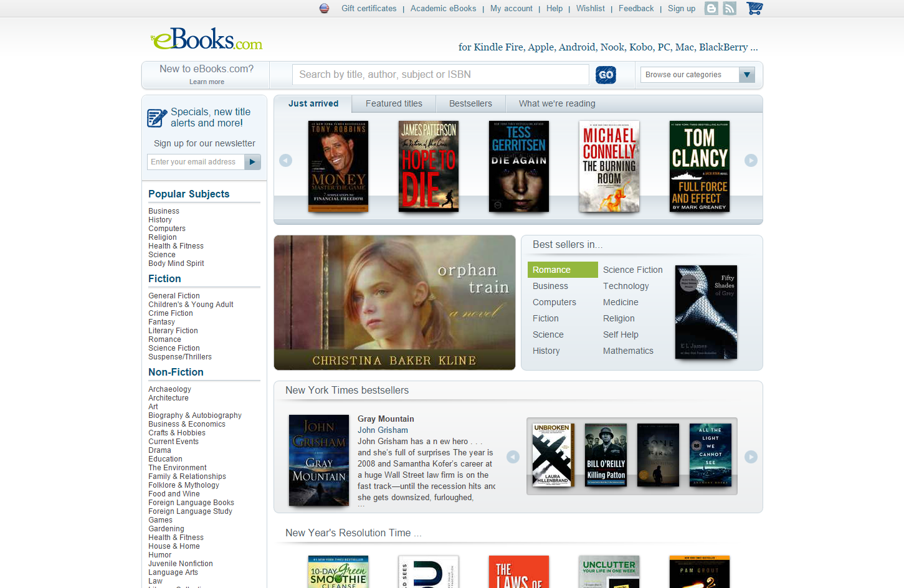
Task: Switch to the Bestsellers tab
Action: click(x=470, y=103)
